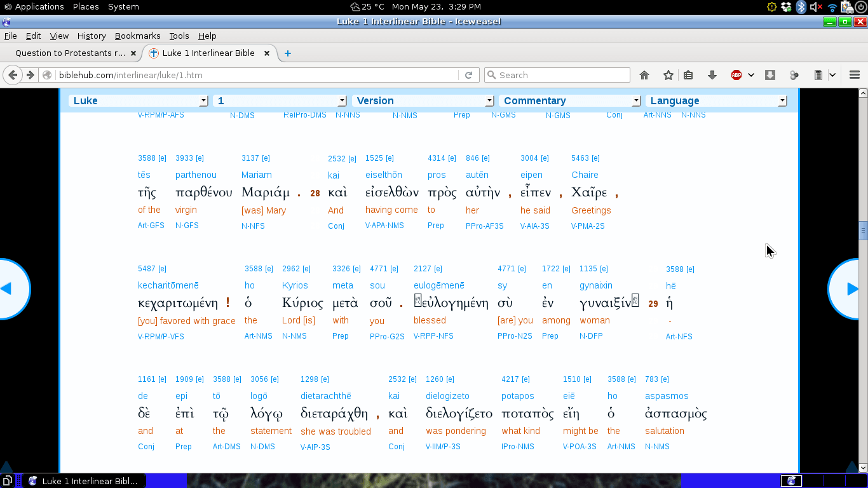
Task: Go to next chapter with the right arrow
Action: 850,289
